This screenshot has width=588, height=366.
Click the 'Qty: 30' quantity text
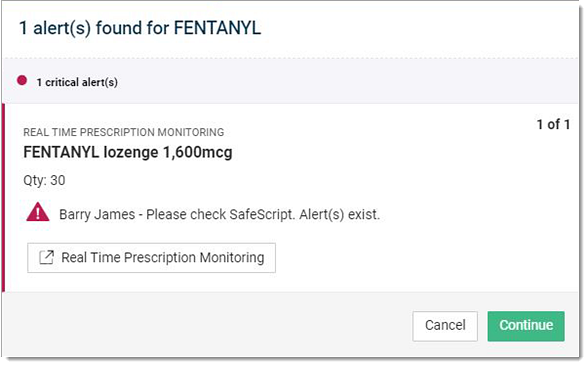click(44, 180)
